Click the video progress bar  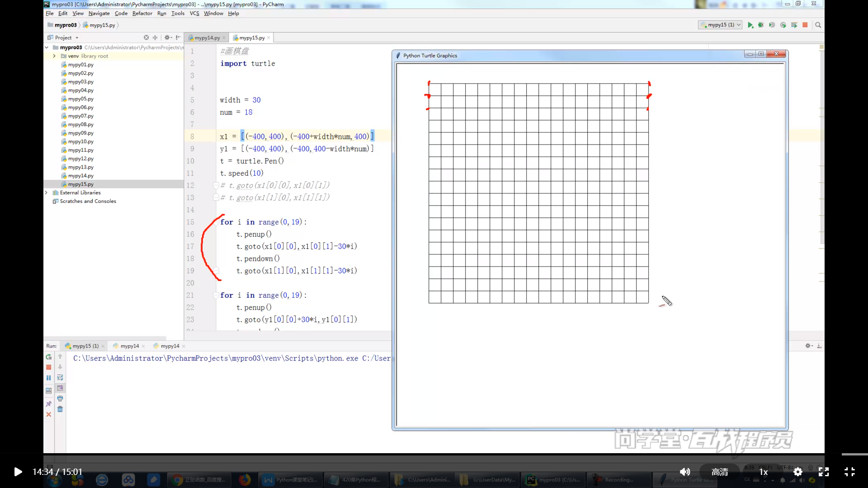pyautogui.click(x=434, y=454)
